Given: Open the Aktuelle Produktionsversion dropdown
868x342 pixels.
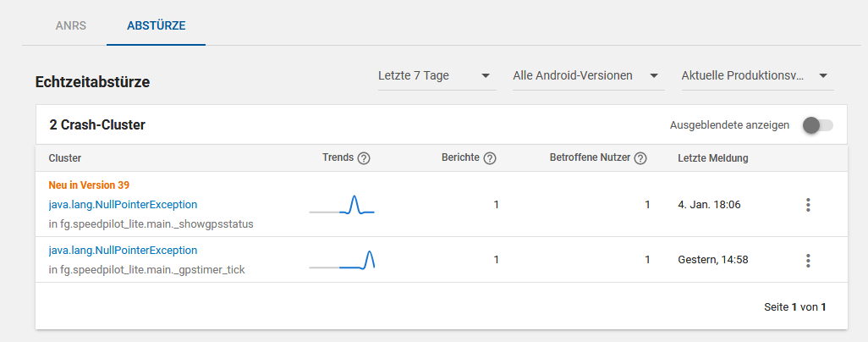Looking at the screenshot, I should (x=755, y=76).
